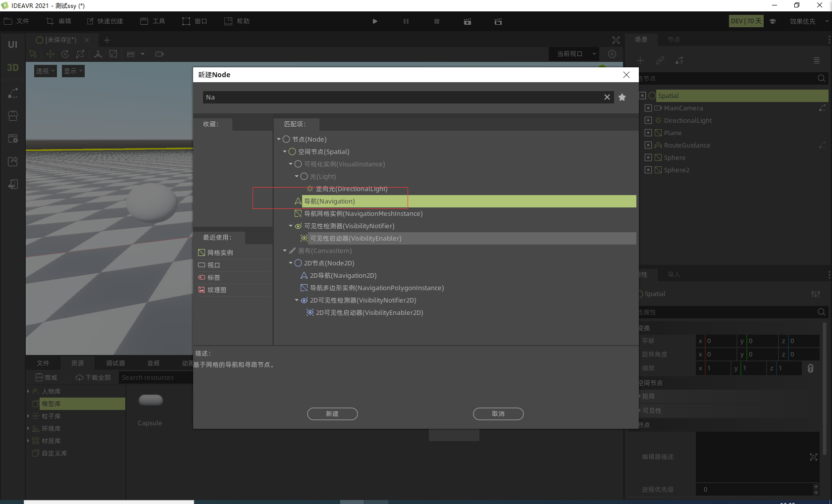832x504 pixels.
Task: Select the move tool in viewport toolbar
Action: 50,54
